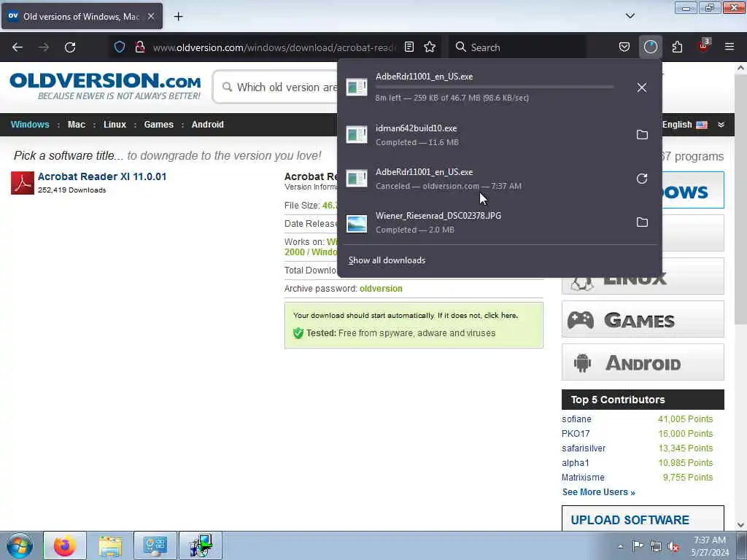Click the Action Center flag tray icon

638,546
